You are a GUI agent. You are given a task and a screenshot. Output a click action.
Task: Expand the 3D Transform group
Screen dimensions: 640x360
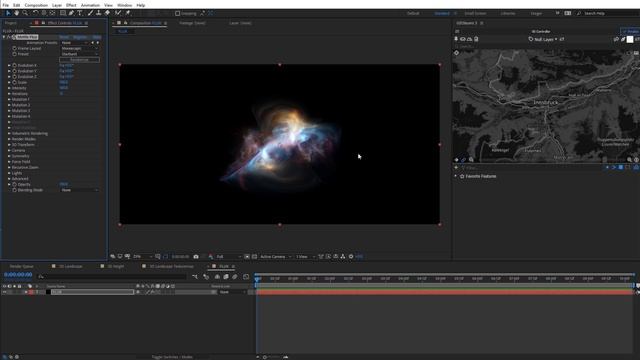[9, 145]
